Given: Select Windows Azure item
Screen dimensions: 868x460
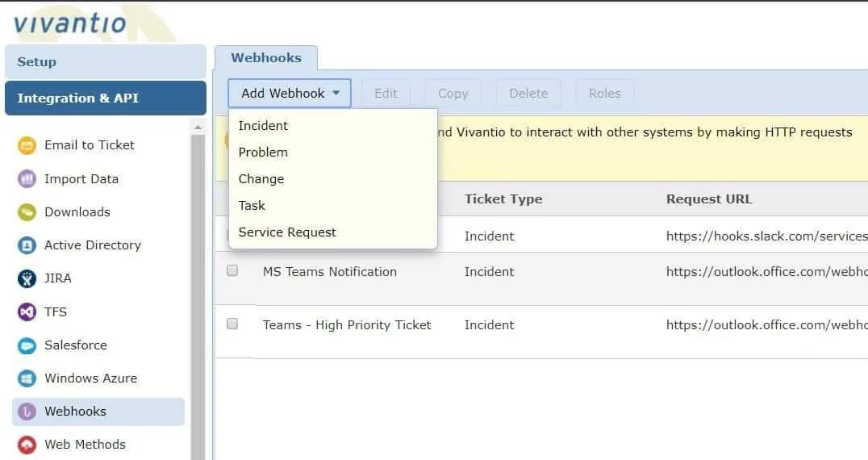Looking at the screenshot, I should click(91, 378).
